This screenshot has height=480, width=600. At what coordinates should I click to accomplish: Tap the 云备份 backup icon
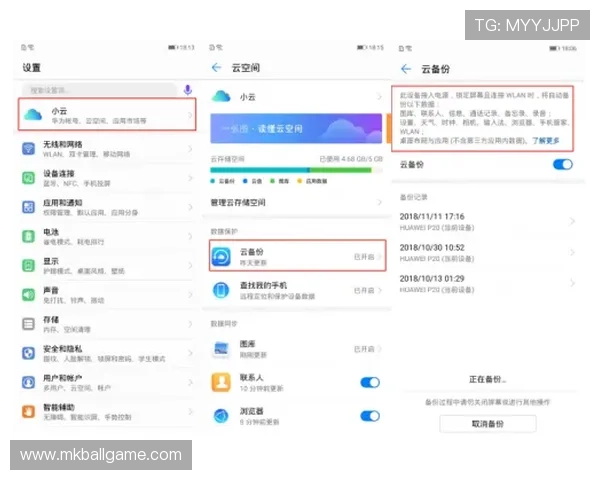221,256
